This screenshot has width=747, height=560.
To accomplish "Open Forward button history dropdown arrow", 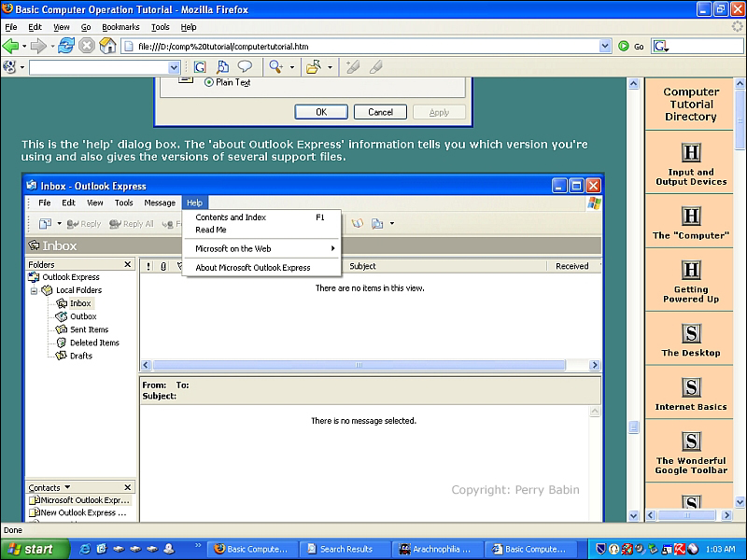I will [x=52, y=46].
